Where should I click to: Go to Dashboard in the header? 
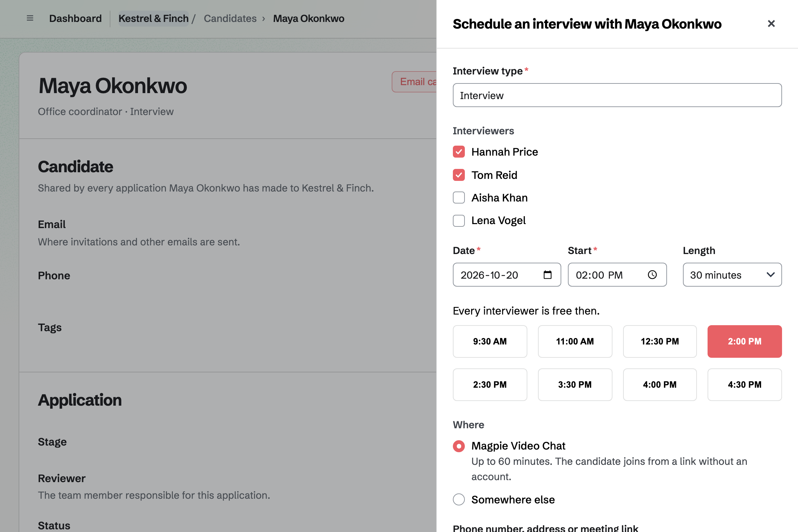pyautogui.click(x=75, y=18)
